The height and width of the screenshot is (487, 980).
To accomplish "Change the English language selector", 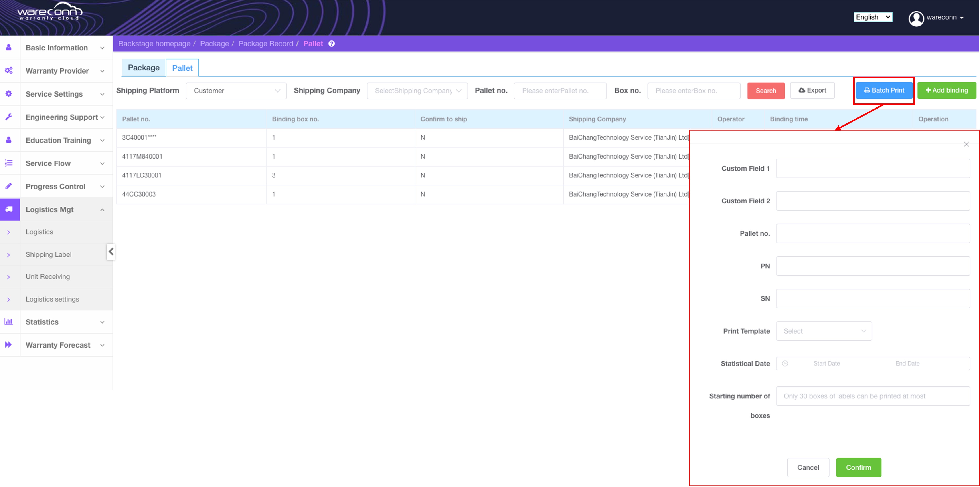I will [x=873, y=17].
